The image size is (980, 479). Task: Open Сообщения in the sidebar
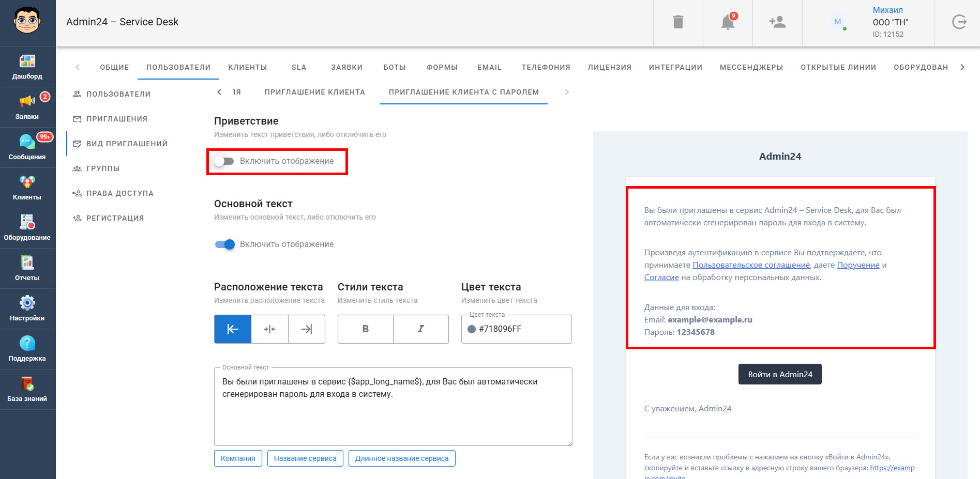tap(27, 148)
